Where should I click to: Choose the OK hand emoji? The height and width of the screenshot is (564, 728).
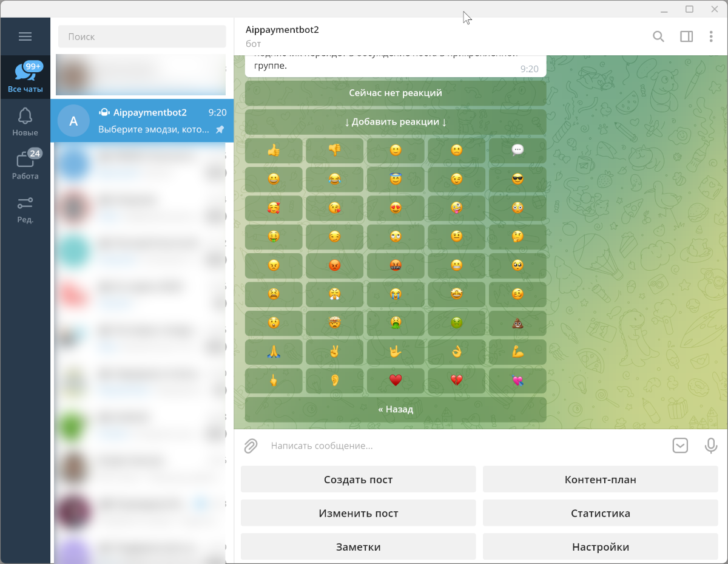[x=457, y=352]
